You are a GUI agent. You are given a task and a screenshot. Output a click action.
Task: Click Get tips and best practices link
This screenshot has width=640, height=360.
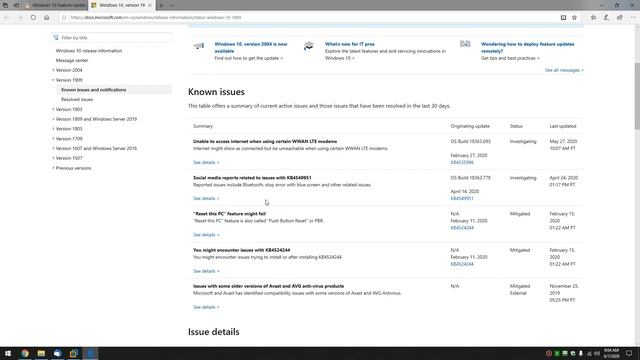[510, 58]
